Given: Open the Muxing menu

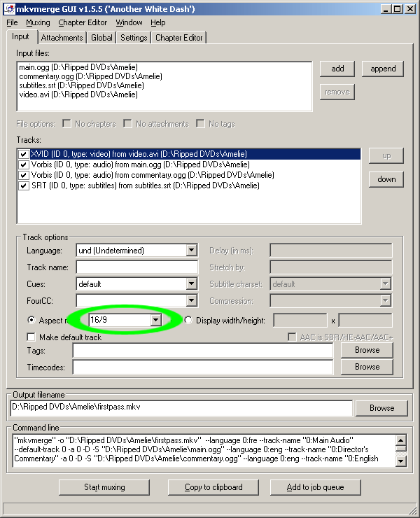Looking at the screenshot, I should (38, 22).
